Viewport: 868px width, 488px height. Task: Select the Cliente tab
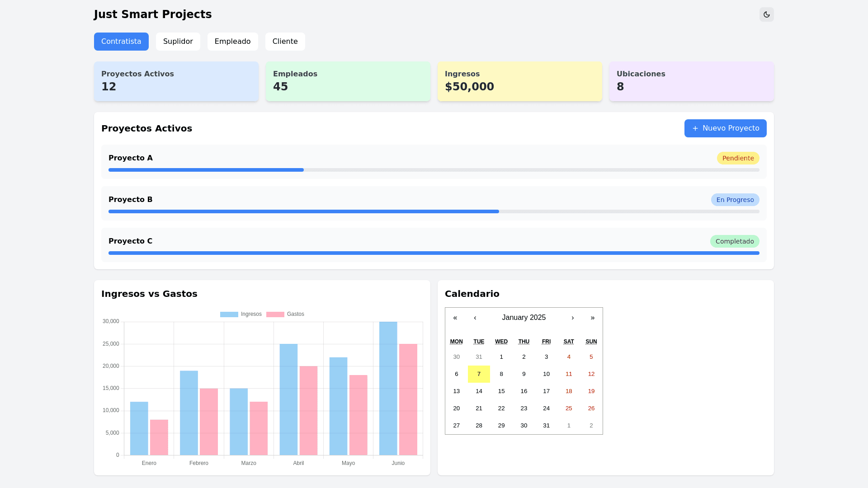[285, 42]
